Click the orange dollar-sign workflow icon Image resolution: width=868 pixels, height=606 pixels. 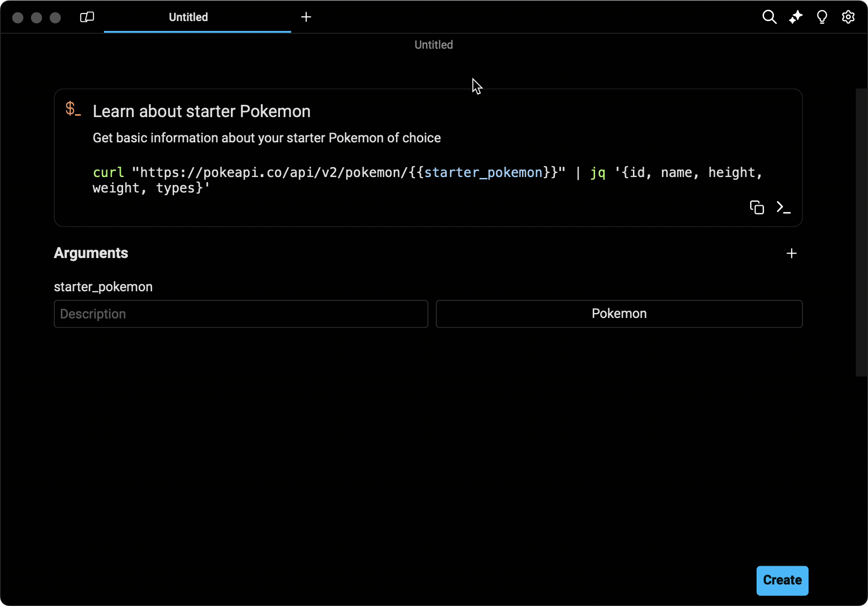73,109
